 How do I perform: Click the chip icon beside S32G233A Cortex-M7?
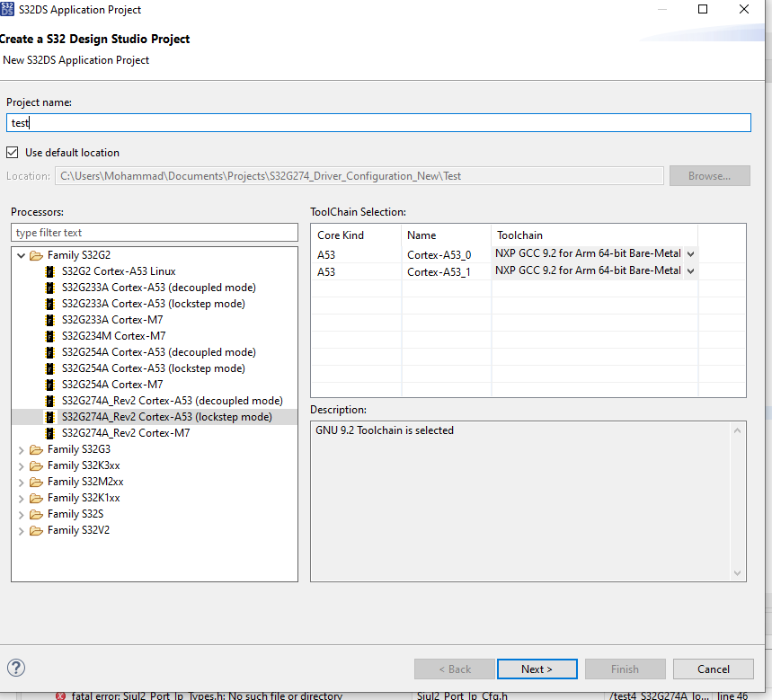[50, 319]
